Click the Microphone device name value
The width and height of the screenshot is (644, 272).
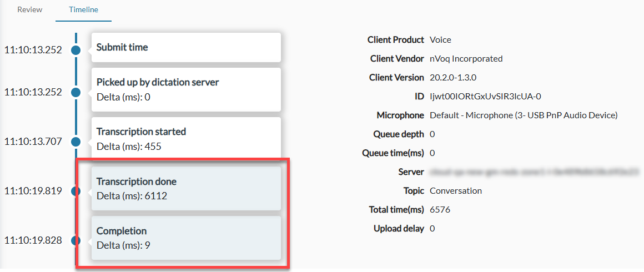524,115
